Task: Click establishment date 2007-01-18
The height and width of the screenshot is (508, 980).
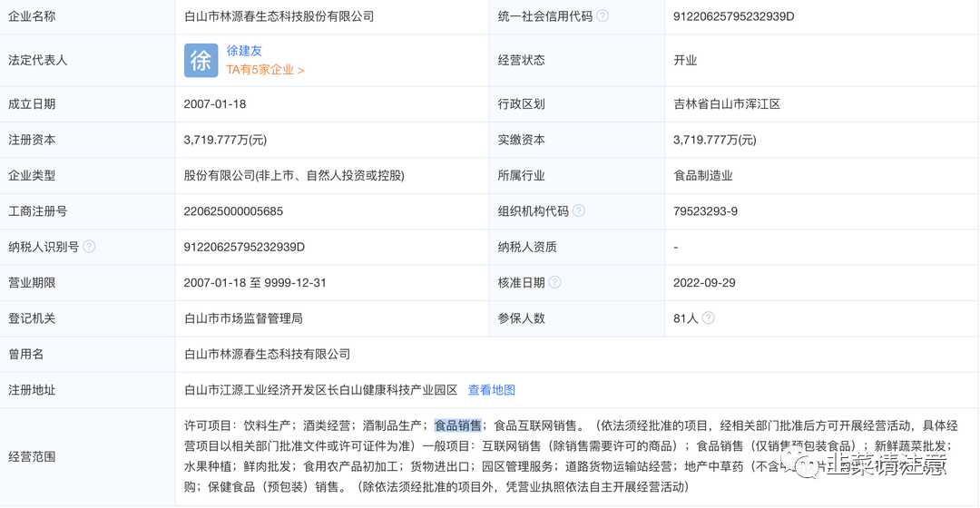Action: click(x=215, y=104)
